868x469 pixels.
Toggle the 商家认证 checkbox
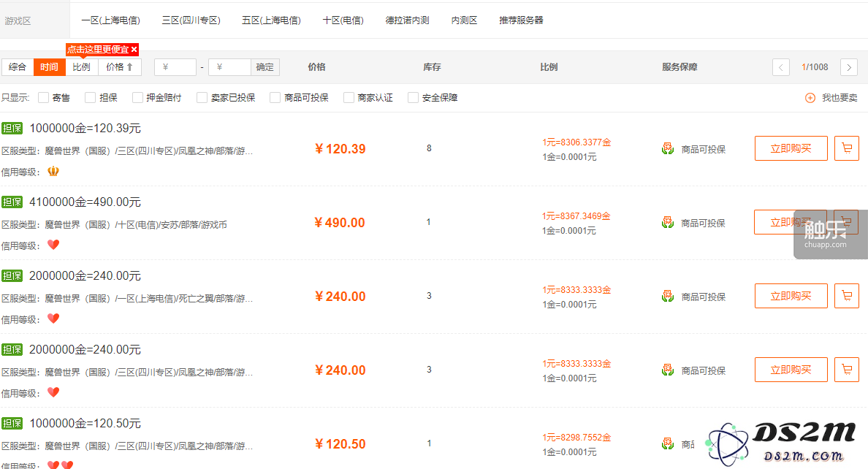[349, 97]
